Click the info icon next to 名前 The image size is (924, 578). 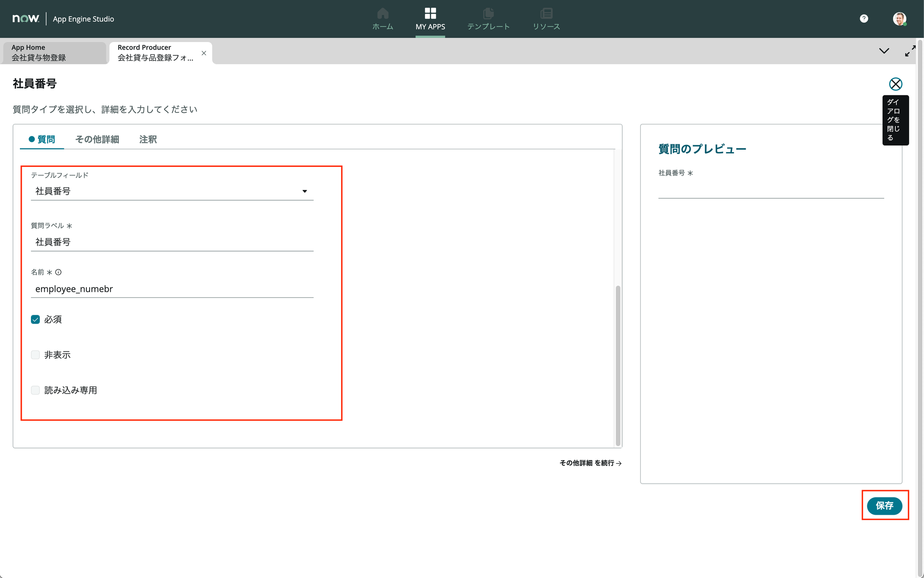click(x=58, y=272)
